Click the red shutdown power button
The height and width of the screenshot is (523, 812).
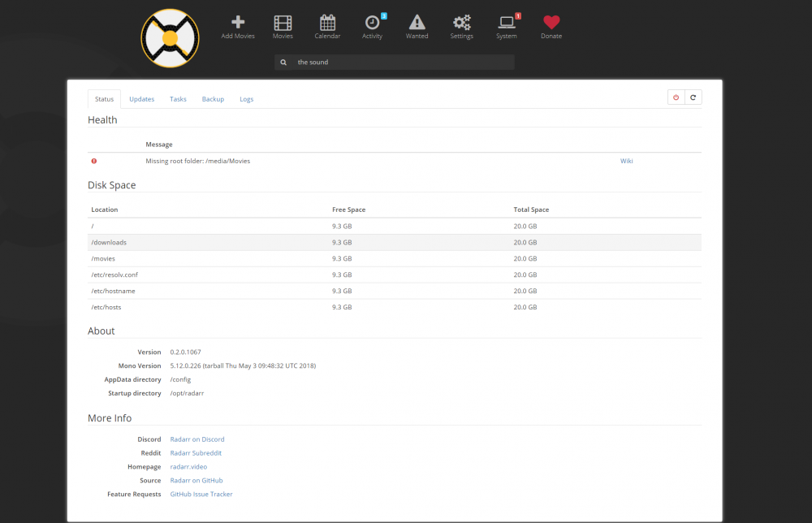pos(676,97)
